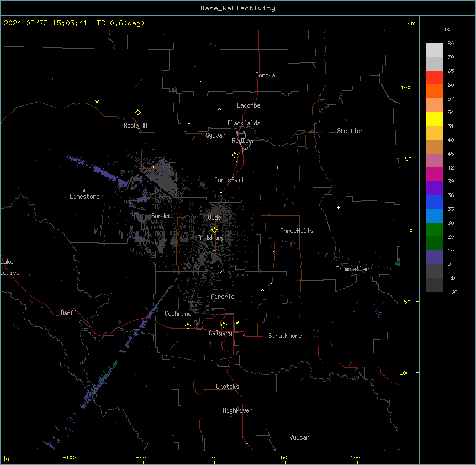
Task: Select the Didsbury town label
Action: pyautogui.click(x=211, y=238)
